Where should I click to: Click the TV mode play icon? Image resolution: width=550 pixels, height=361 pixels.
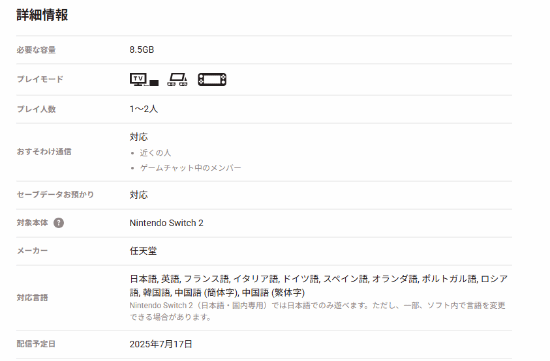144,79
